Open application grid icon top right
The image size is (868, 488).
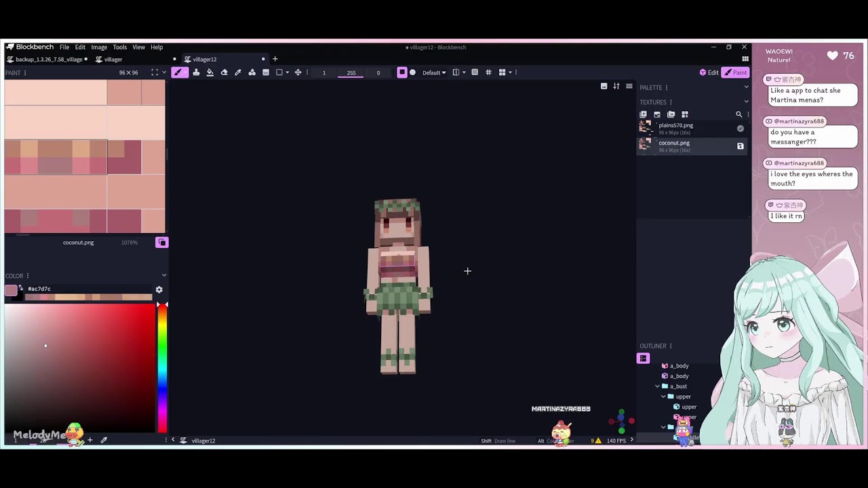(x=745, y=59)
